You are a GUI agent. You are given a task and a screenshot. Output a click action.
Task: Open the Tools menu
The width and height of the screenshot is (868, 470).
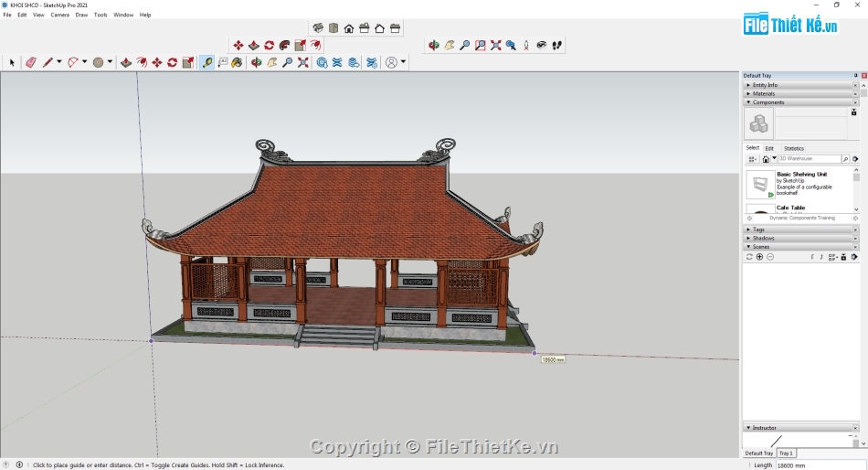click(101, 15)
